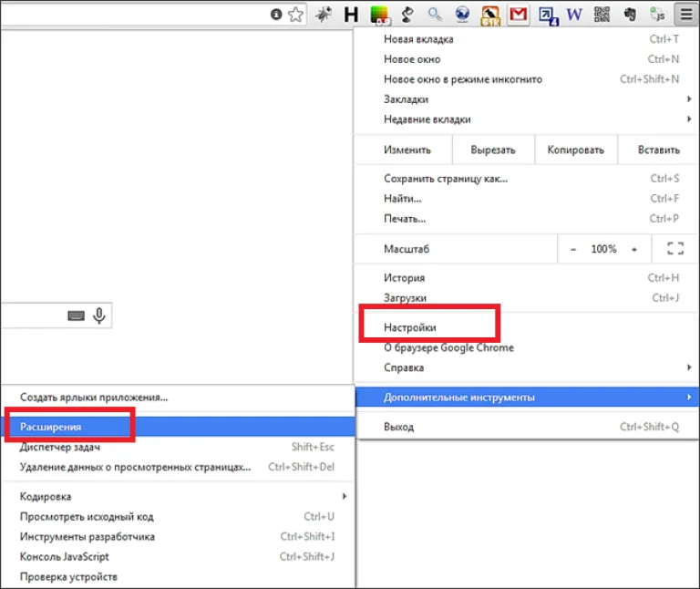Image resolution: width=700 pixels, height=589 pixels.
Task: Choose Печать… menu item
Action: pyautogui.click(x=527, y=219)
